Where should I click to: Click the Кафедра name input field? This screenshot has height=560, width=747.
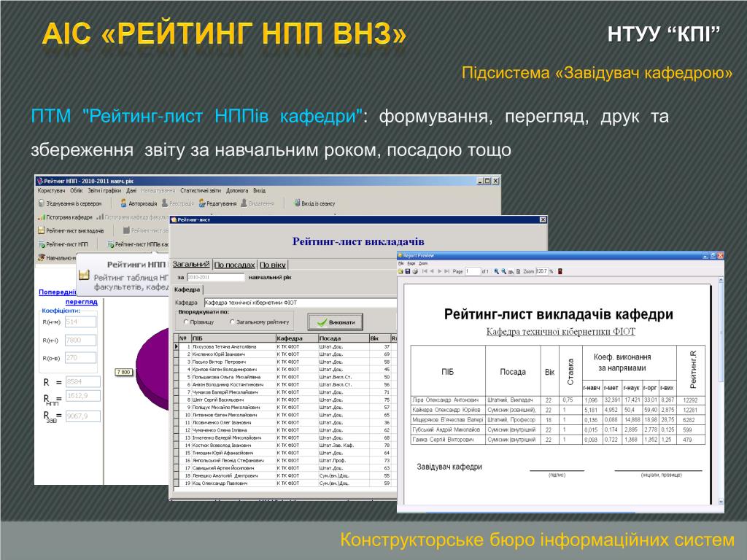[x=300, y=303]
